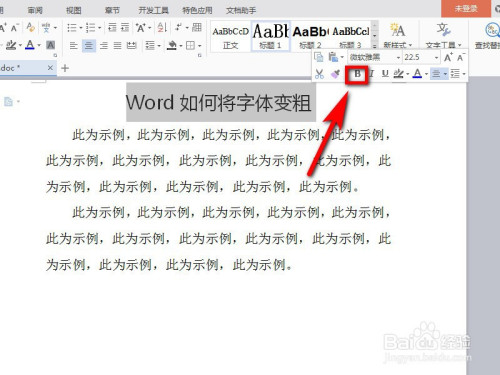
Task: Switch to the 章节 ribbon tab
Action: pos(112,11)
